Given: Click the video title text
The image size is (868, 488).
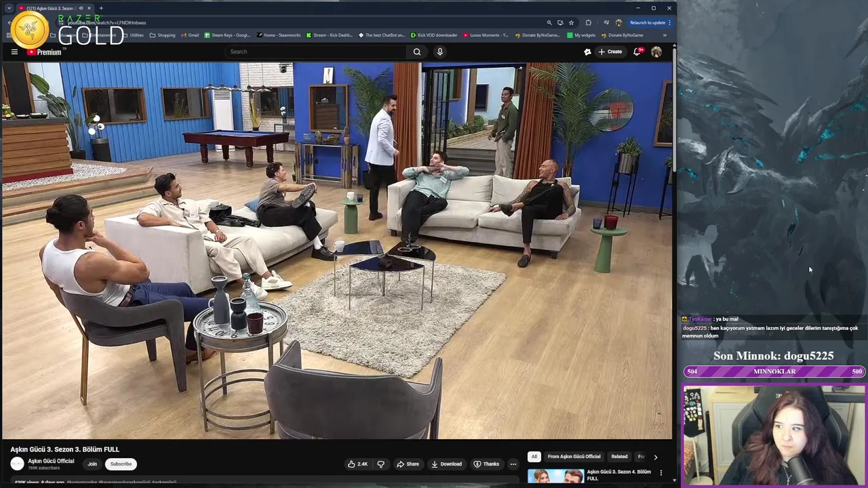Looking at the screenshot, I should (x=64, y=449).
